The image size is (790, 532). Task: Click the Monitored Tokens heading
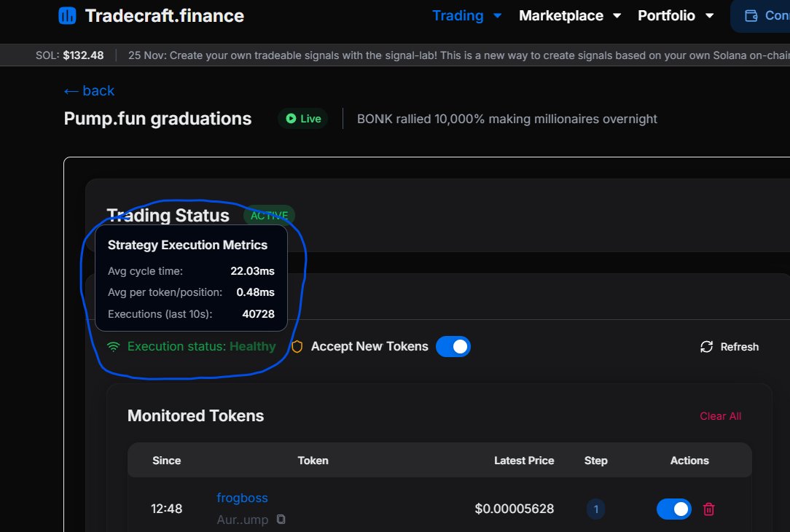coord(195,416)
